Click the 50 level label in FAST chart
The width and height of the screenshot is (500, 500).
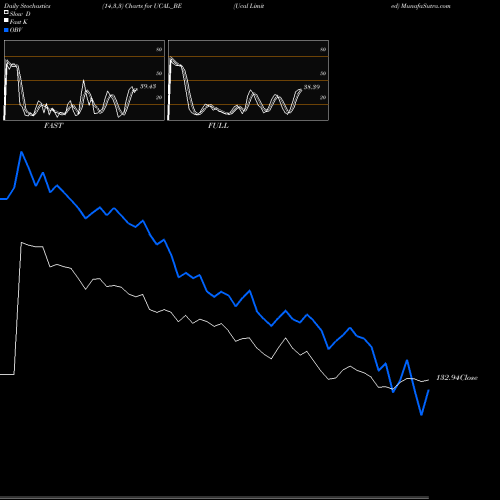tap(159, 73)
